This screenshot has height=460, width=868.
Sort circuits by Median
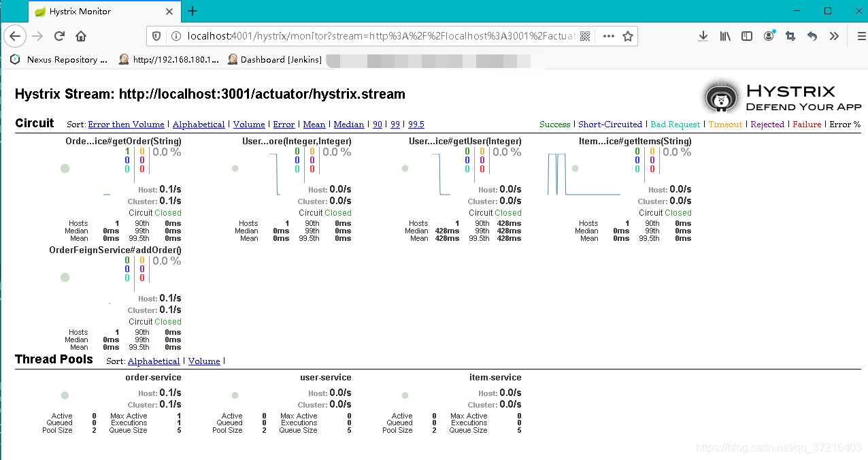[x=349, y=125]
